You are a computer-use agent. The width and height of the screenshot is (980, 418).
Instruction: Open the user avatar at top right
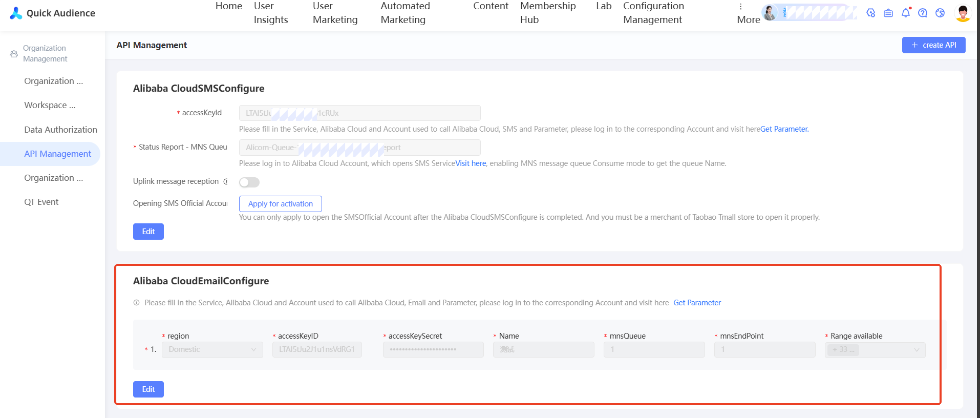click(963, 13)
